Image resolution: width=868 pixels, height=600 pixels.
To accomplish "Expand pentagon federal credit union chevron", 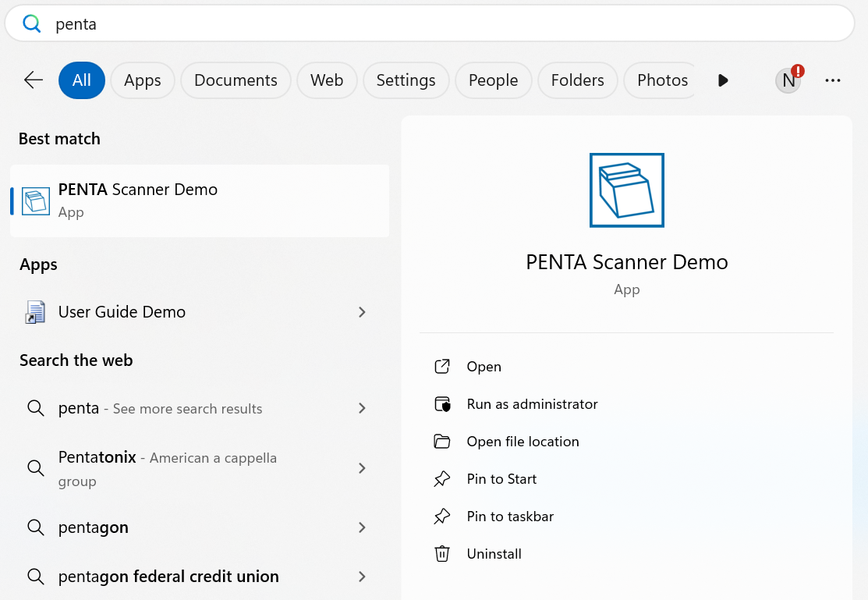I will [x=362, y=577].
